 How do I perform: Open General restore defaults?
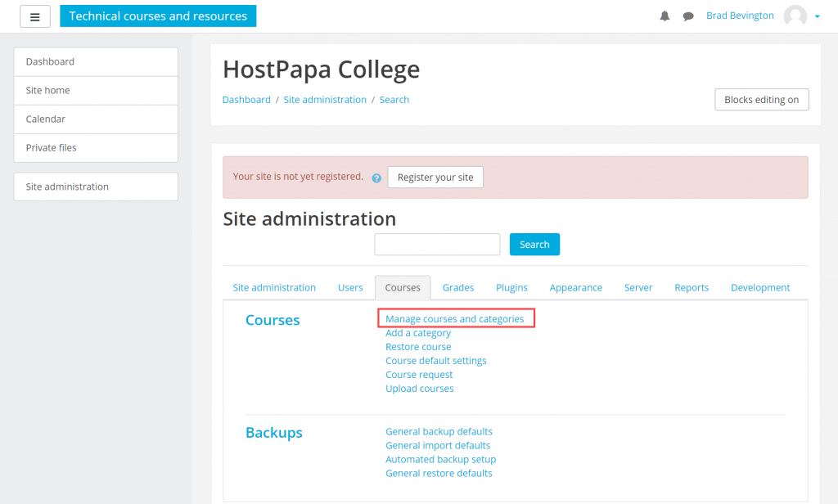439,473
